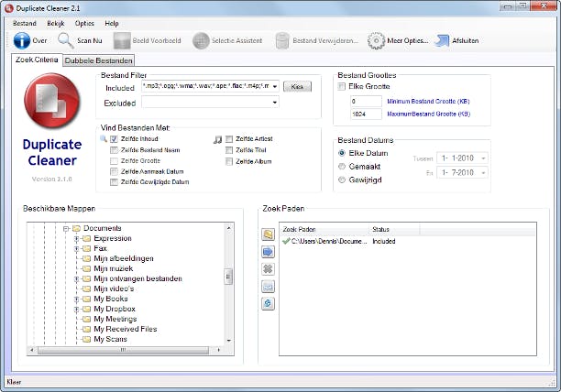561x392 pixels.
Task: Click the maximum size field 1024
Action: click(366, 114)
